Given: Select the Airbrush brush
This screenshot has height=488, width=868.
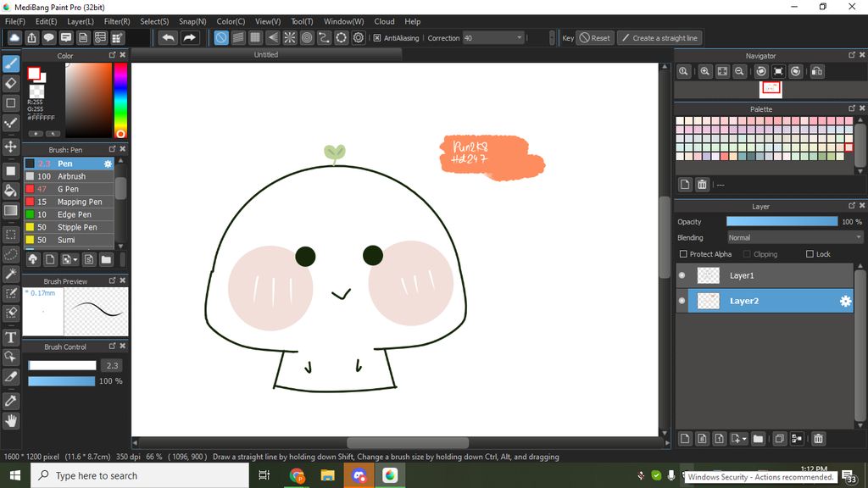Looking at the screenshot, I should [70, 176].
